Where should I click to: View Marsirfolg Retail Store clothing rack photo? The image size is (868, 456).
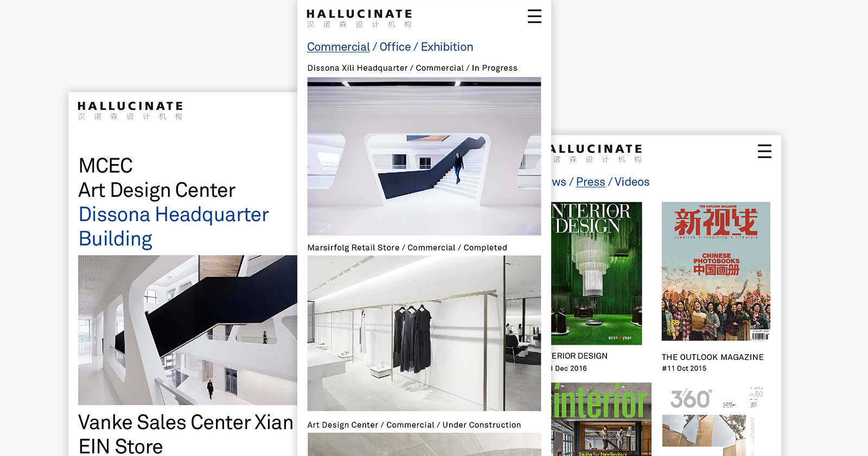(x=424, y=333)
